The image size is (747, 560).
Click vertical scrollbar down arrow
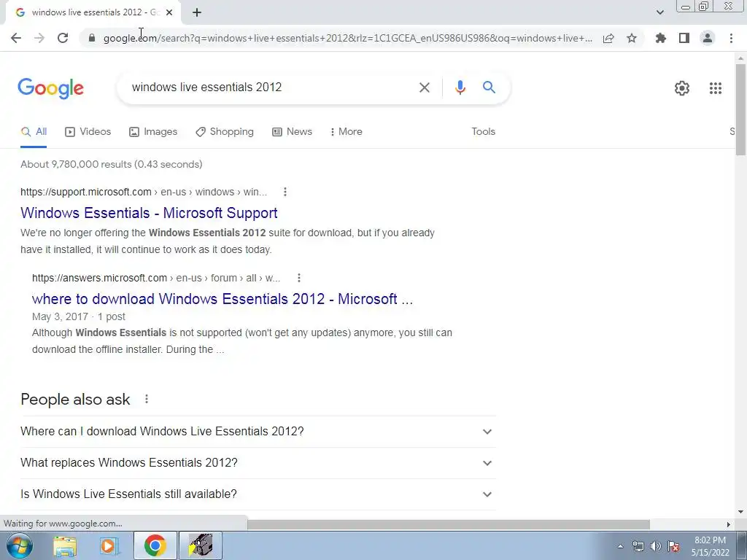(x=740, y=512)
